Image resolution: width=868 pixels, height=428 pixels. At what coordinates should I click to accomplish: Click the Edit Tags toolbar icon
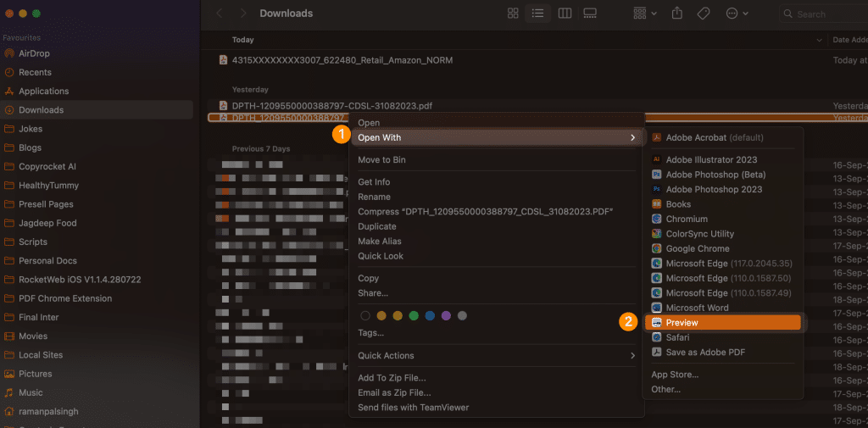pyautogui.click(x=703, y=14)
